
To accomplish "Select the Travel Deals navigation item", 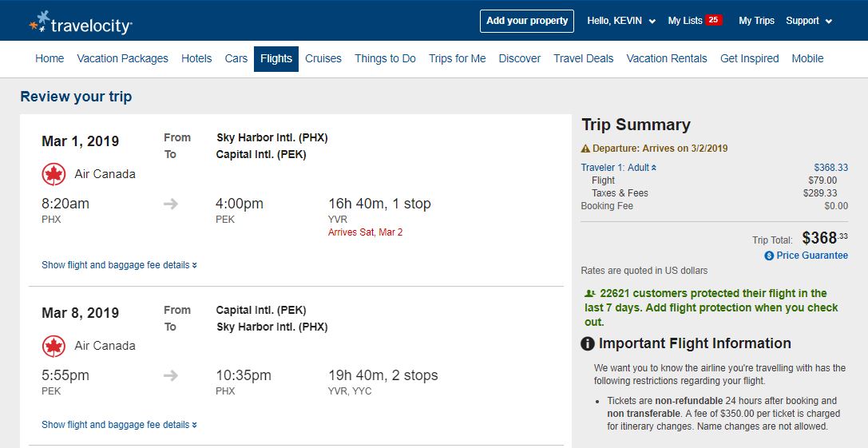I will click(x=583, y=58).
